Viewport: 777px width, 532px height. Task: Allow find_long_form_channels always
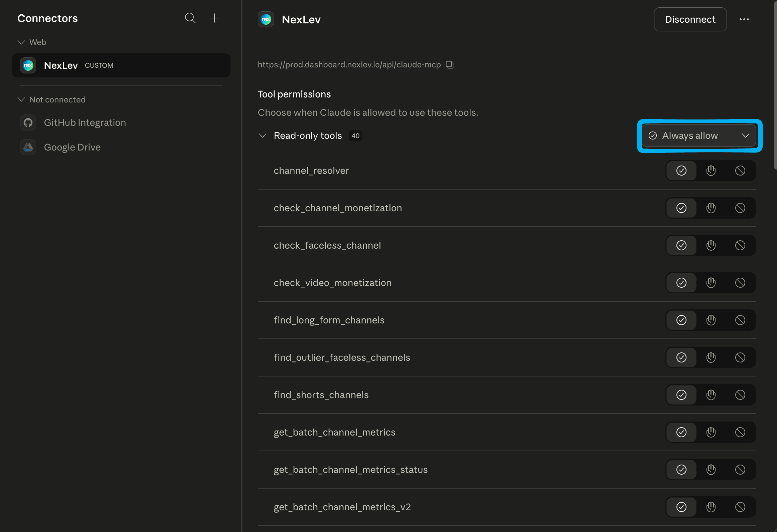tap(681, 320)
